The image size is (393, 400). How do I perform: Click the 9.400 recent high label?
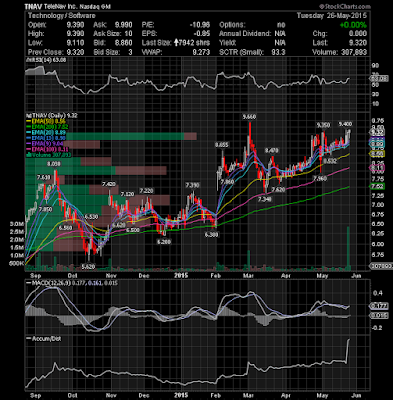[x=345, y=124]
